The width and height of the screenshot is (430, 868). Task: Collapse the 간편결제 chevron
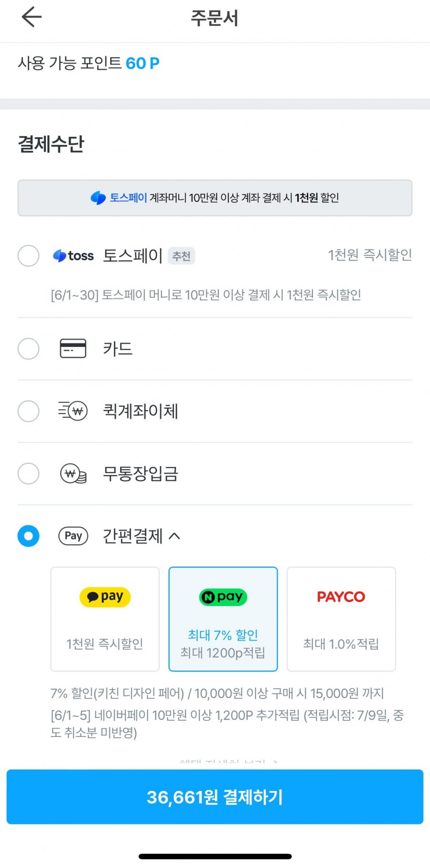pyautogui.click(x=174, y=536)
